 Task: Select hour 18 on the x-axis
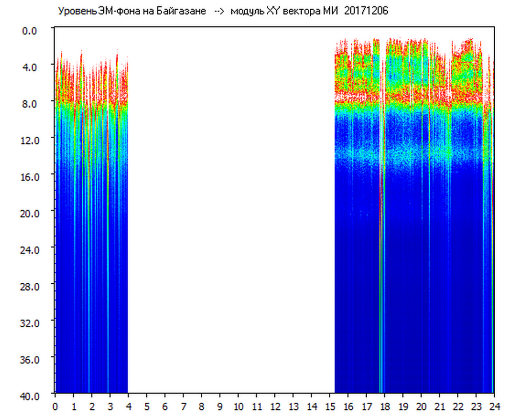tap(384, 406)
